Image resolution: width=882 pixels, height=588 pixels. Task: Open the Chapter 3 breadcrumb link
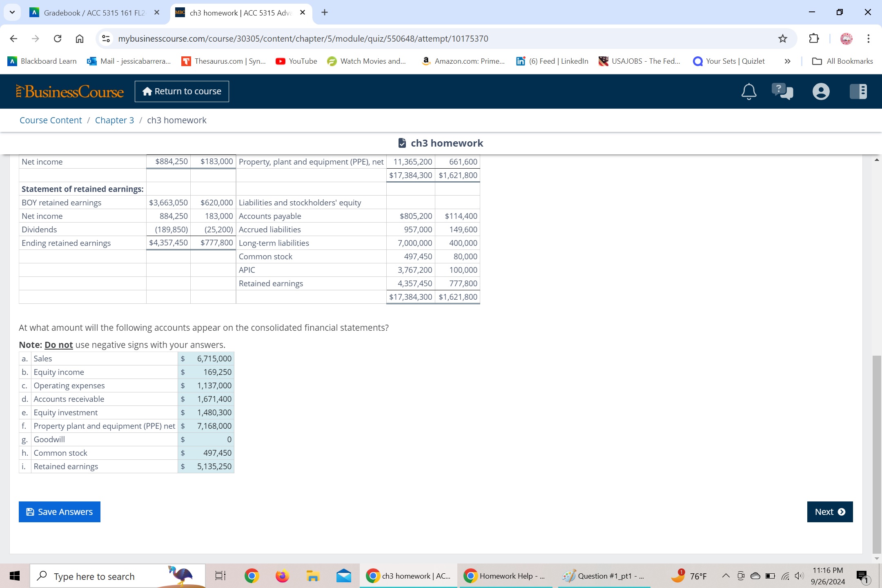coord(114,120)
